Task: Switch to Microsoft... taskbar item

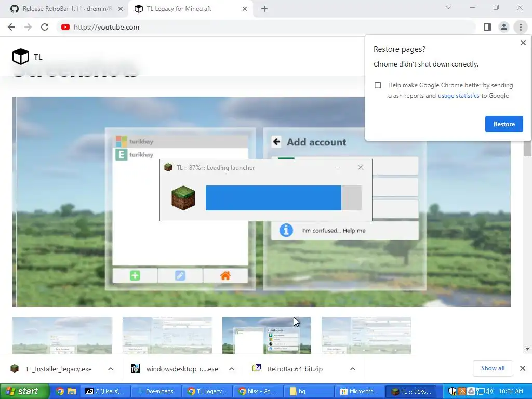Action: [x=359, y=391]
